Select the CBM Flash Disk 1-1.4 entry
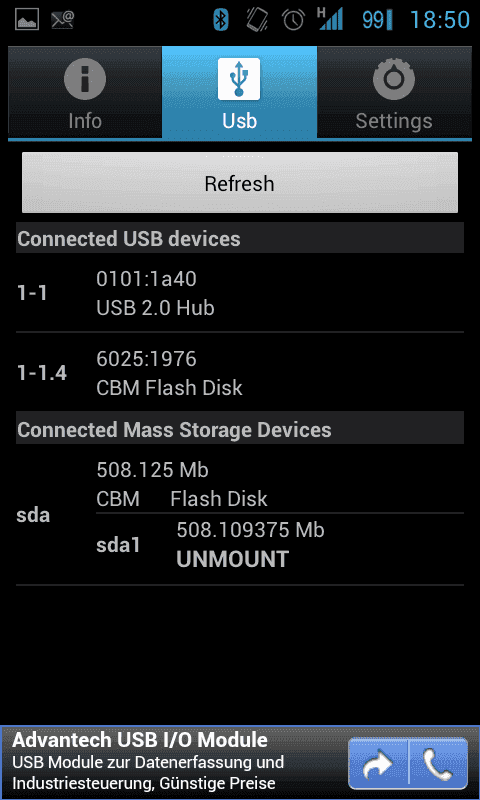Image resolution: width=480 pixels, height=800 pixels. (240, 373)
